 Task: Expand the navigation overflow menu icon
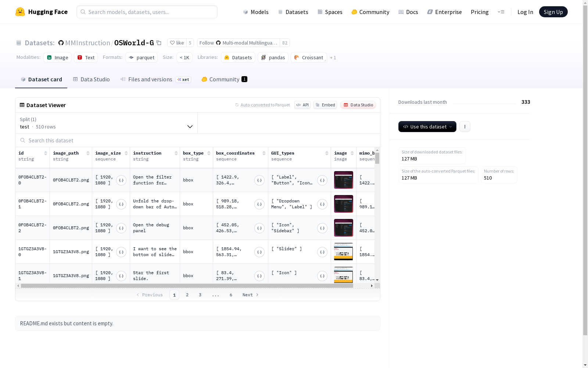[x=501, y=12]
